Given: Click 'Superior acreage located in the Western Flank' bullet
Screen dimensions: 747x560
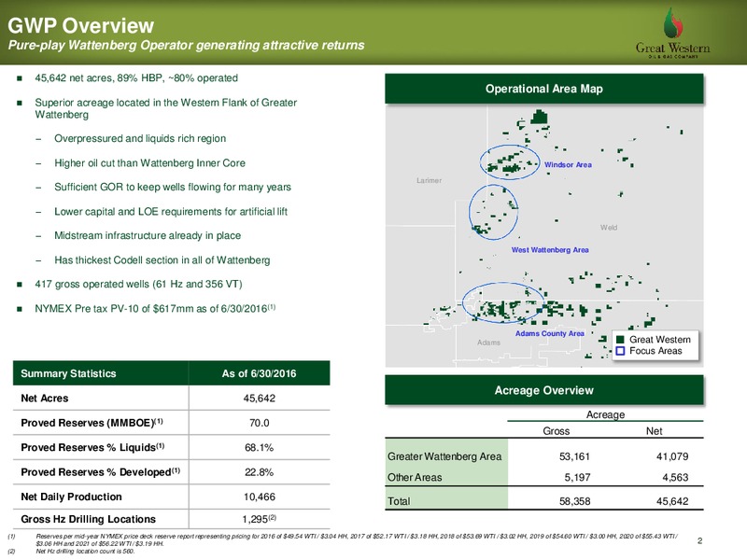Looking at the screenshot, I should (166, 108).
